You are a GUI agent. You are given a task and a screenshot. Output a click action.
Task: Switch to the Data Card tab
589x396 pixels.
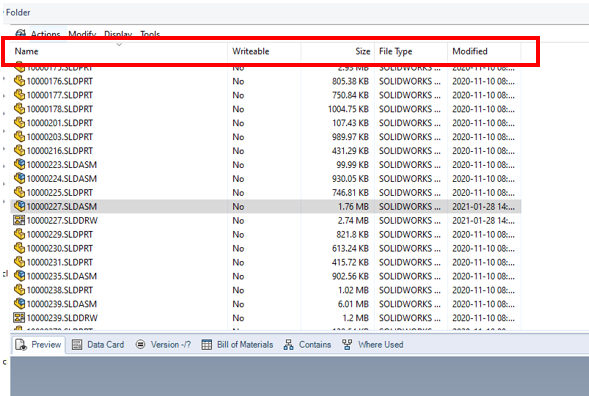pos(98,345)
